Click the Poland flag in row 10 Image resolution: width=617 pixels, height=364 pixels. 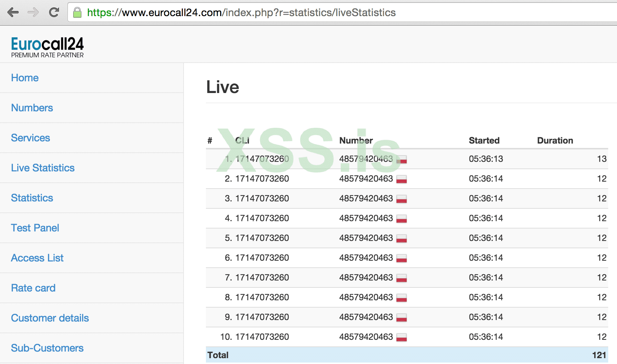(x=402, y=338)
